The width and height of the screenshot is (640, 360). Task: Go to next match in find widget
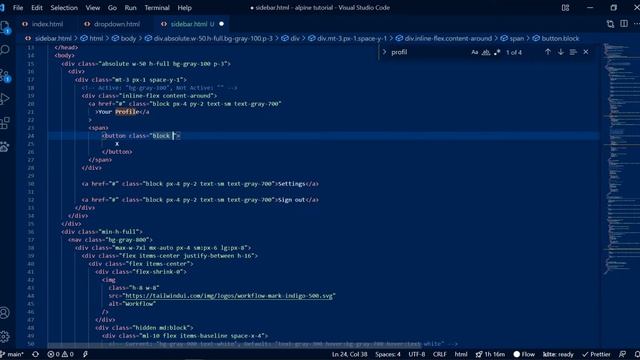(x=560, y=52)
